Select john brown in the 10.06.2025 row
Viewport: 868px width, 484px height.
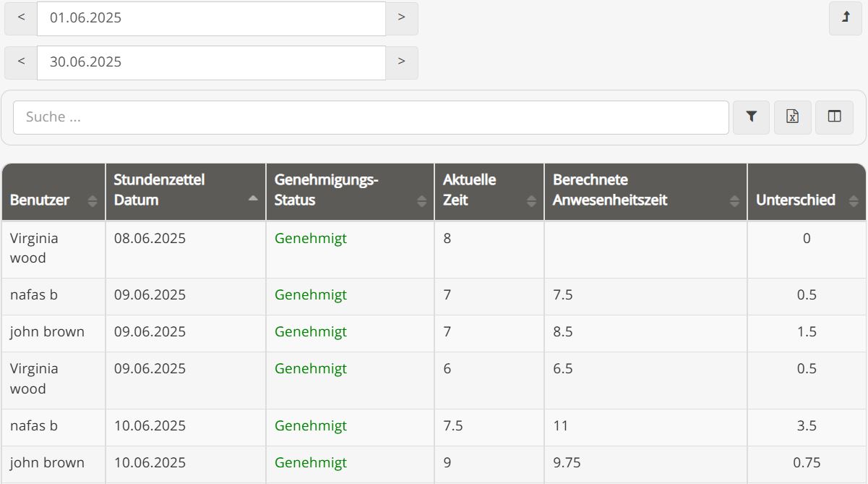coord(47,462)
